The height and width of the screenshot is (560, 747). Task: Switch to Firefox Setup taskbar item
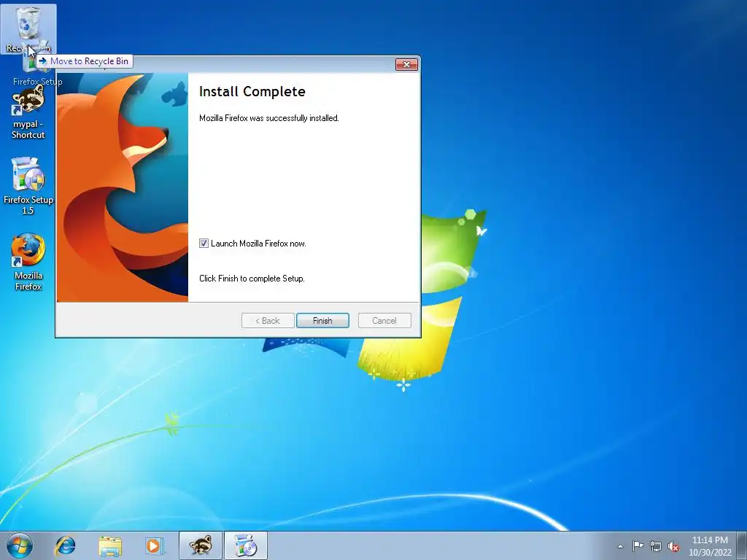[x=246, y=545]
